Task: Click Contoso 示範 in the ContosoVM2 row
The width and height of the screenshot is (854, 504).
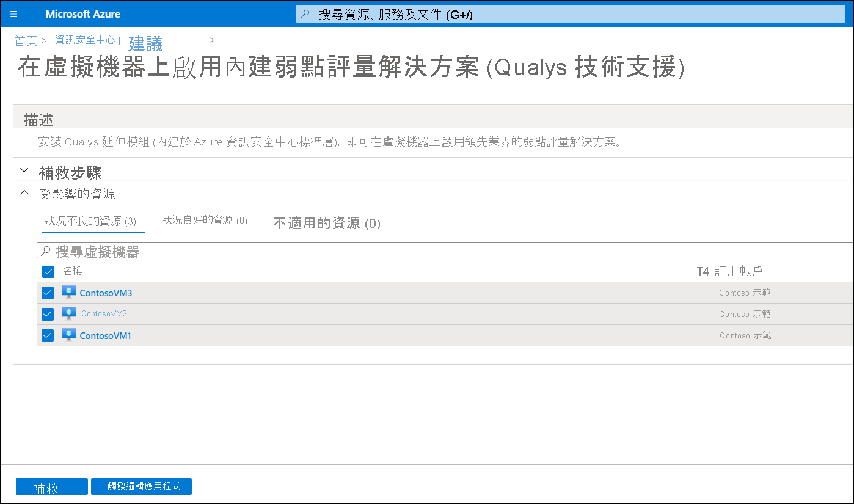Action: point(745,314)
